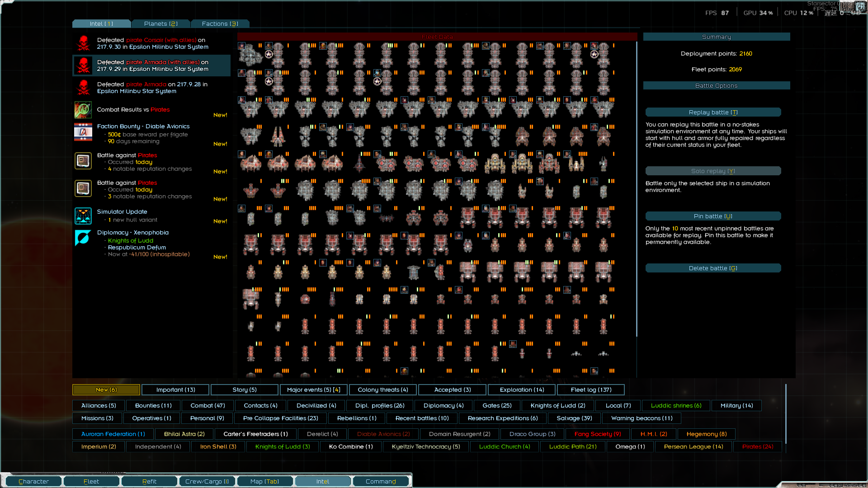This screenshot has height=488, width=868.
Task: Open Faction Bounty - Diable Avionics entry
Action: 151,134
